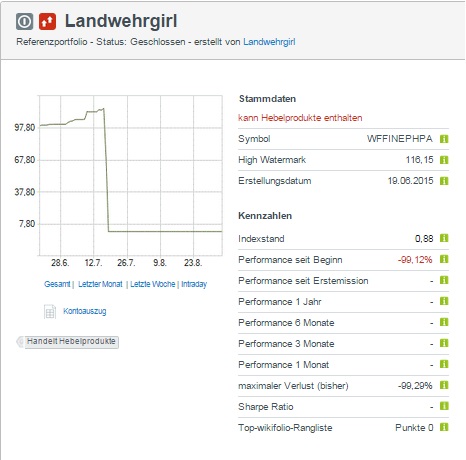
Task: Open info icon for Top-wikifolio-Rangliste
Action: coord(444,427)
